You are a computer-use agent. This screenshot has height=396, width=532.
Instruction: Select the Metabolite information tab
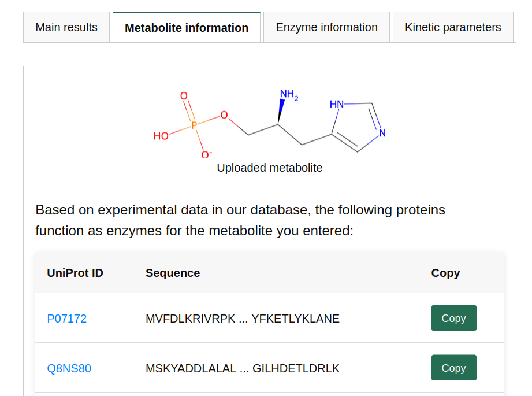(187, 28)
